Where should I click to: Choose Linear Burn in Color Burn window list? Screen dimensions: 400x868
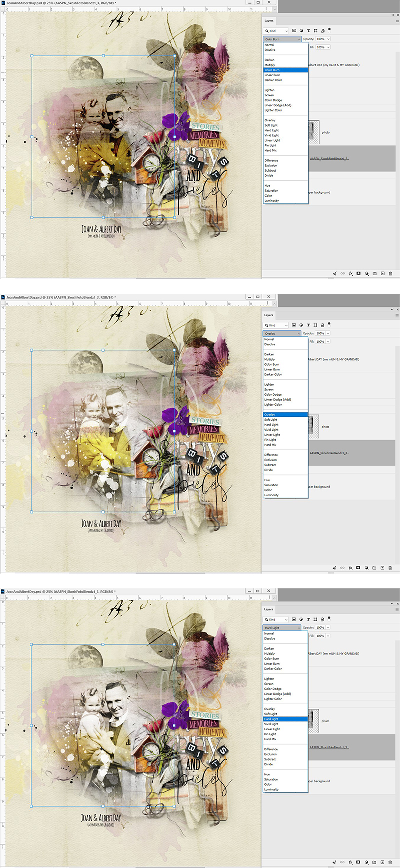point(286,75)
